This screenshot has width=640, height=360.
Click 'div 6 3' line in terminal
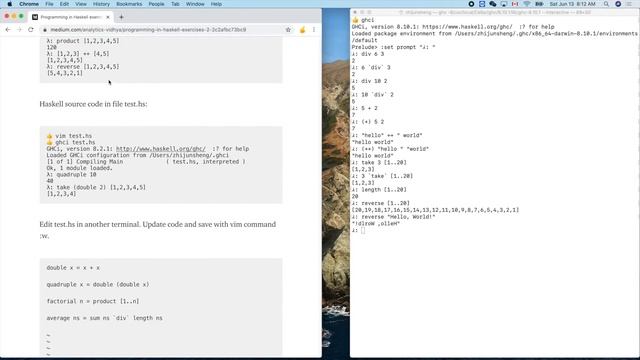coord(368,54)
